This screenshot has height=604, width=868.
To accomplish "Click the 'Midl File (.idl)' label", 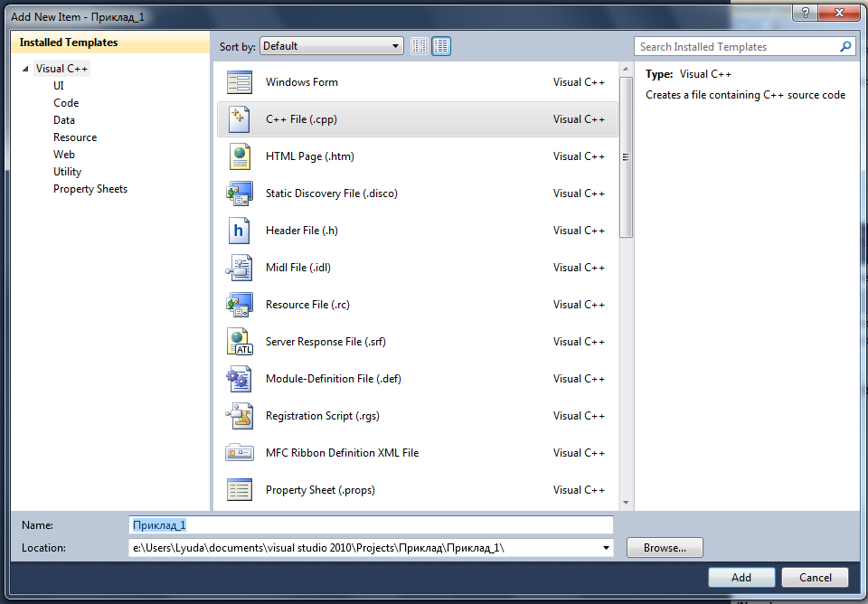I will (298, 268).
